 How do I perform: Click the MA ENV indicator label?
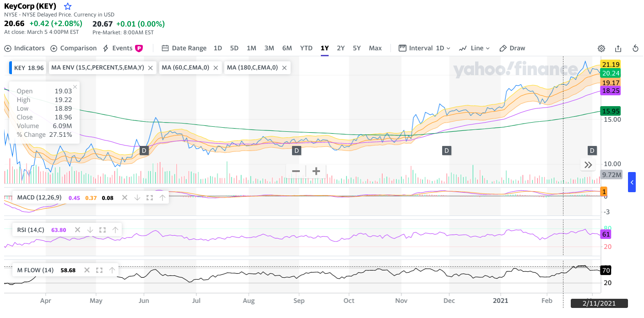[x=97, y=68]
